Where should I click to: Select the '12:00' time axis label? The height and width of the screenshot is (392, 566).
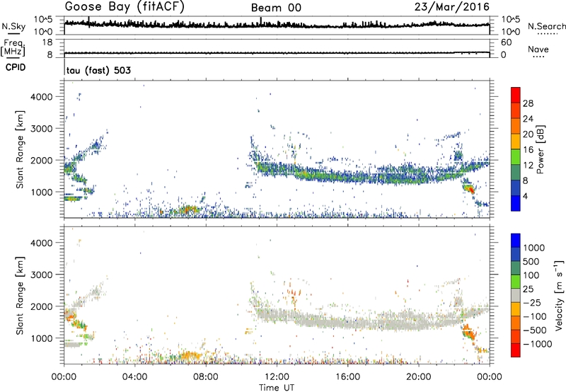tap(277, 377)
